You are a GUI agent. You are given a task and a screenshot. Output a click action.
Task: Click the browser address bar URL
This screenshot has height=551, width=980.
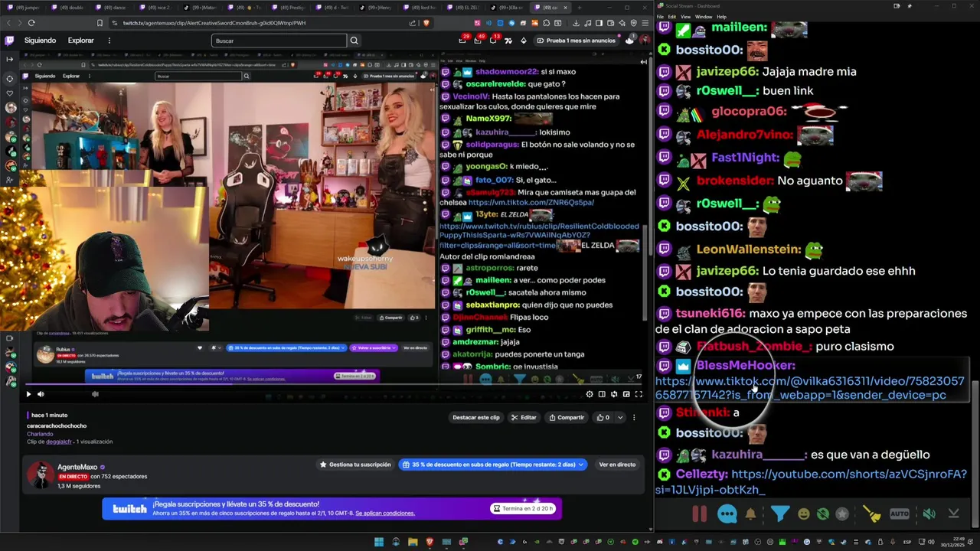(x=214, y=23)
